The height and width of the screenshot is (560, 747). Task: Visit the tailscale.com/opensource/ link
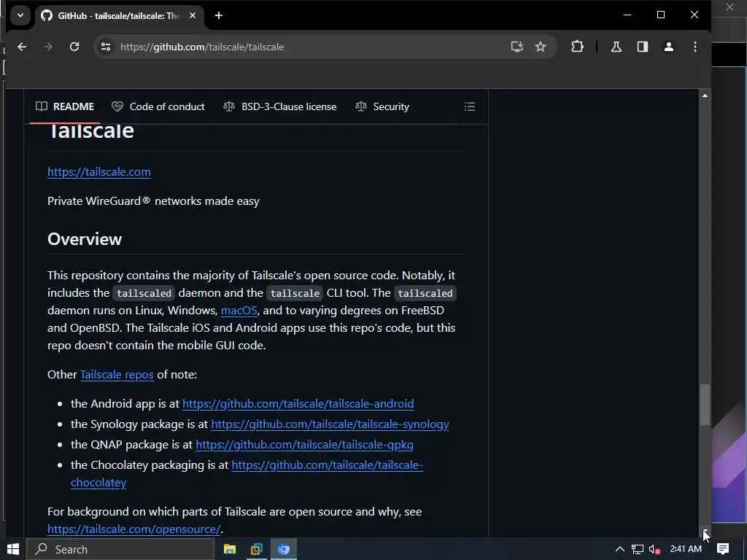tap(134, 529)
